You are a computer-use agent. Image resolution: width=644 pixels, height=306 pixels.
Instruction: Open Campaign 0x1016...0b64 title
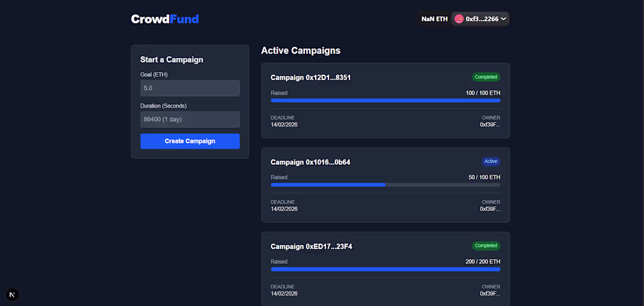[310, 162]
